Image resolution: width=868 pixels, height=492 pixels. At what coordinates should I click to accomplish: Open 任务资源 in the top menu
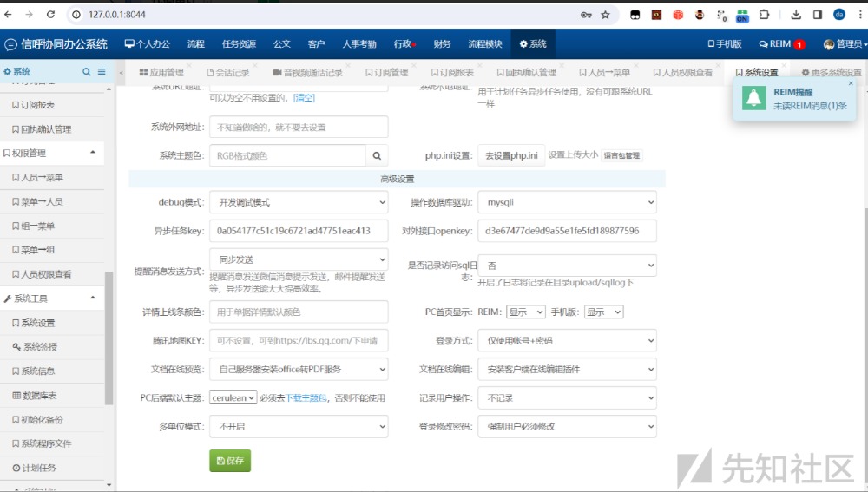coord(239,43)
